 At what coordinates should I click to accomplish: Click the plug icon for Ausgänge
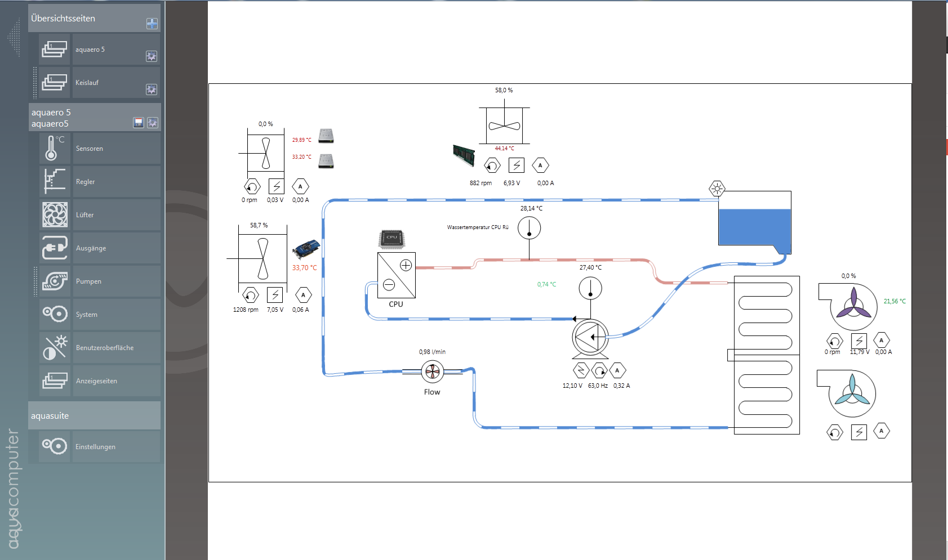click(55, 248)
